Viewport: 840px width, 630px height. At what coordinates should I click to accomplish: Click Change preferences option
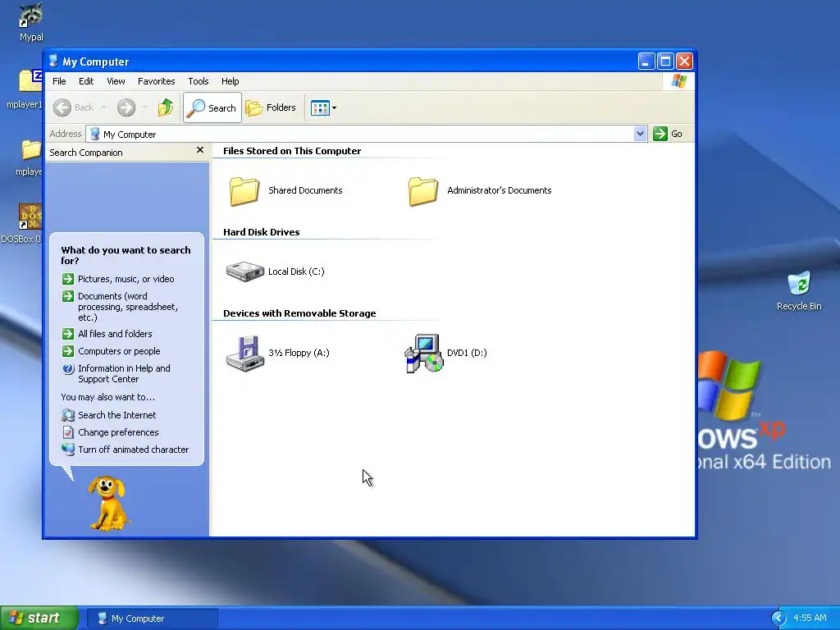(x=118, y=432)
